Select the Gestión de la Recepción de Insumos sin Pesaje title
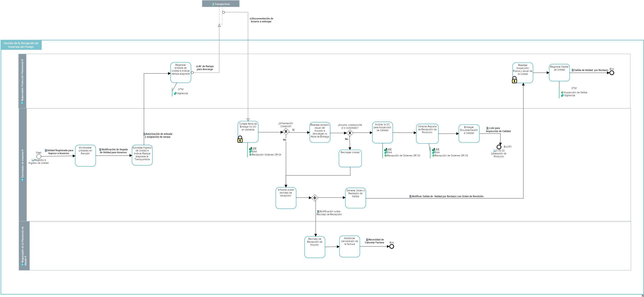The image size is (644, 297). [21, 45]
